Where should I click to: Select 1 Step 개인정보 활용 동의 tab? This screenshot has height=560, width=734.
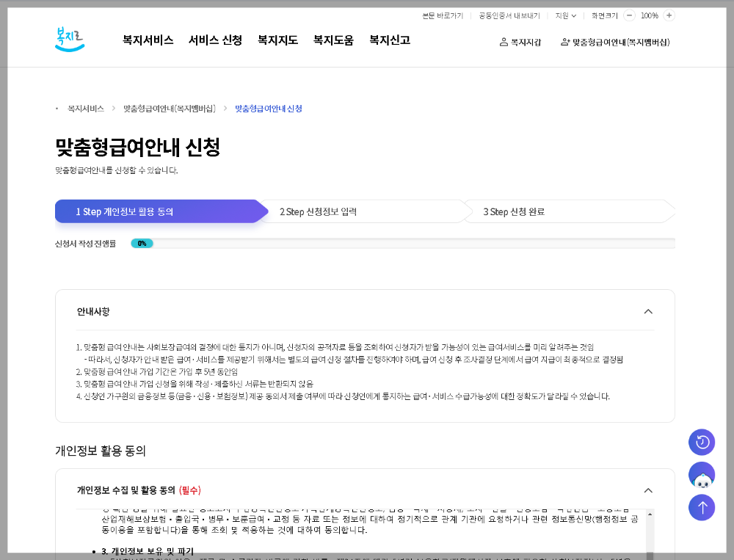(x=161, y=211)
